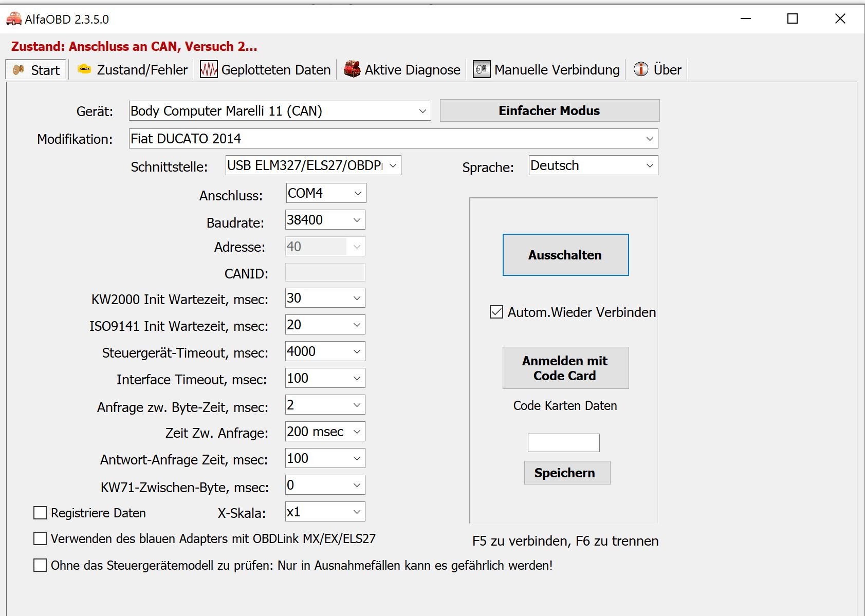Open Zeit Zw. Anfrage 200 msec dropdown
The width and height of the screenshot is (865, 616).
[325, 432]
